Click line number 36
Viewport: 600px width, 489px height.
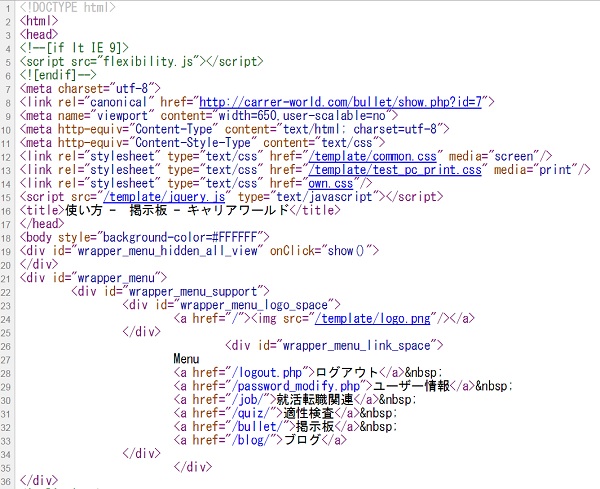pyautogui.click(x=6, y=482)
